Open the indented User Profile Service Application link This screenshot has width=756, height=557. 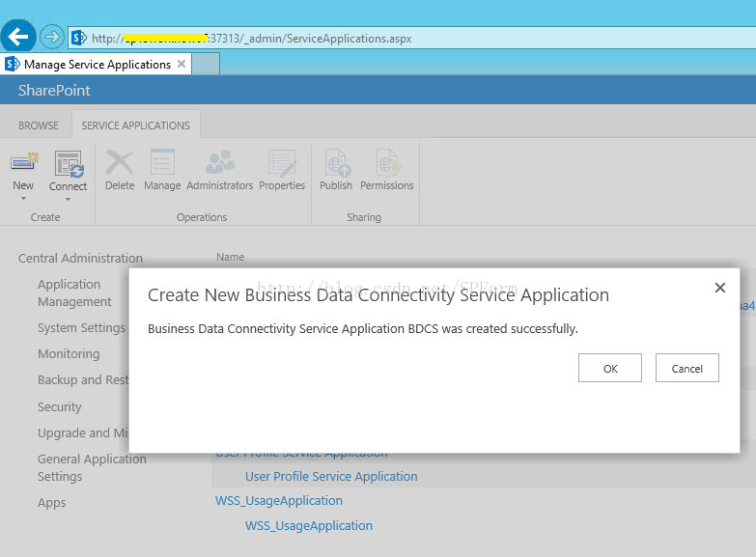(331, 477)
